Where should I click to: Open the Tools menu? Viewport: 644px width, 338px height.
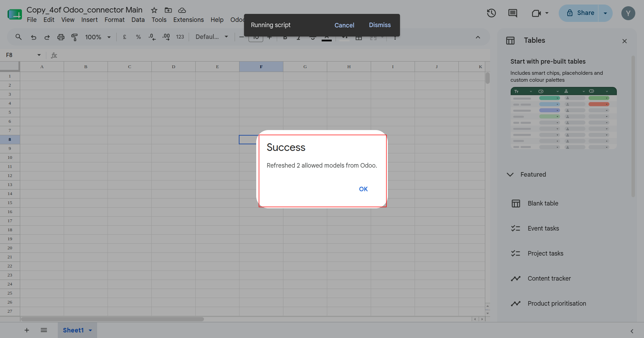click(x=159, y=20)
